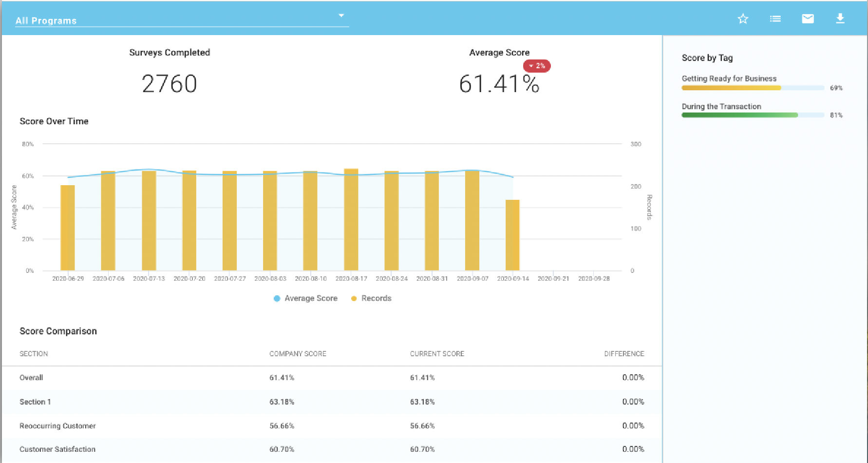Click the CURRENT SCORE column header
Viewport: 868px width, 463px height.
[437, 354]
